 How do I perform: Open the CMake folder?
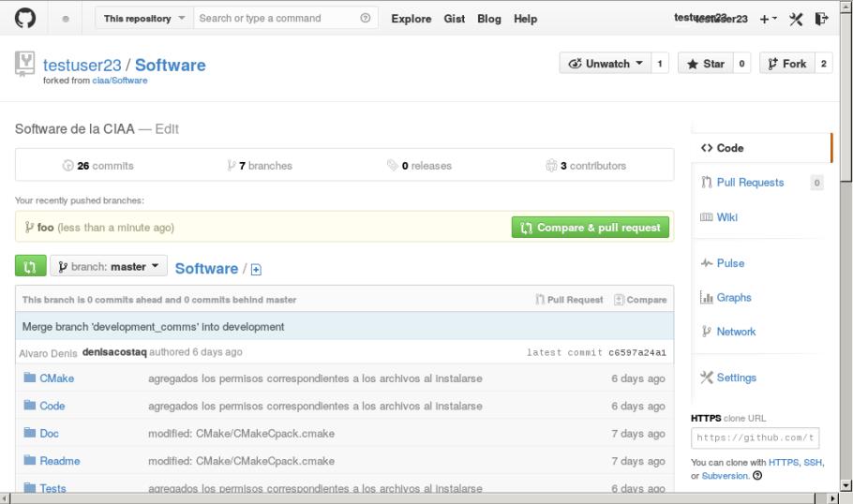pos(56,378)
